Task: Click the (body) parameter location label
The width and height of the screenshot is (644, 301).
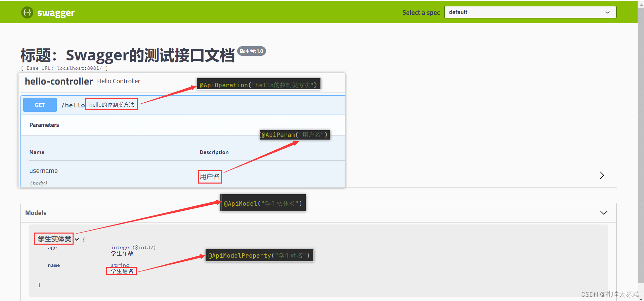Action: (39, 183)
